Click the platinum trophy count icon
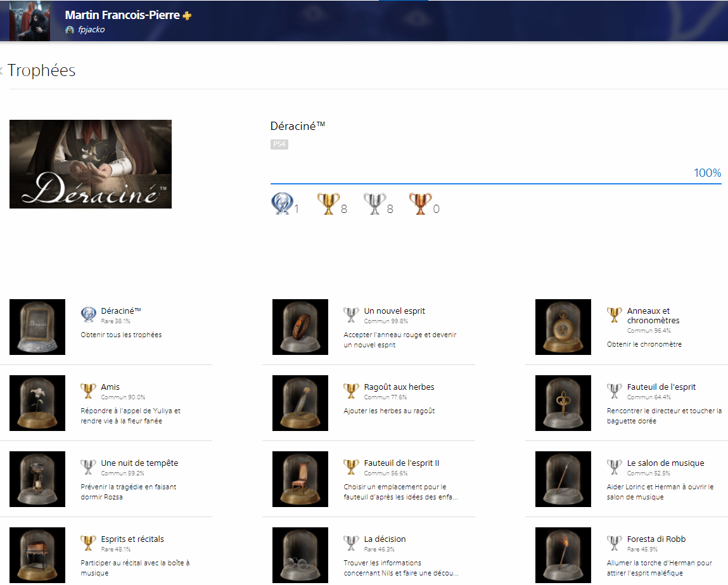 282,203
